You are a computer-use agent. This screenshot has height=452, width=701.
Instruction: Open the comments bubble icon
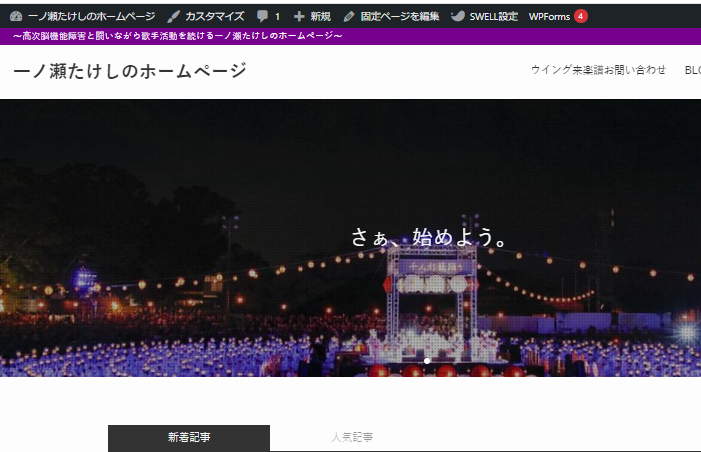tap(262, 16)
